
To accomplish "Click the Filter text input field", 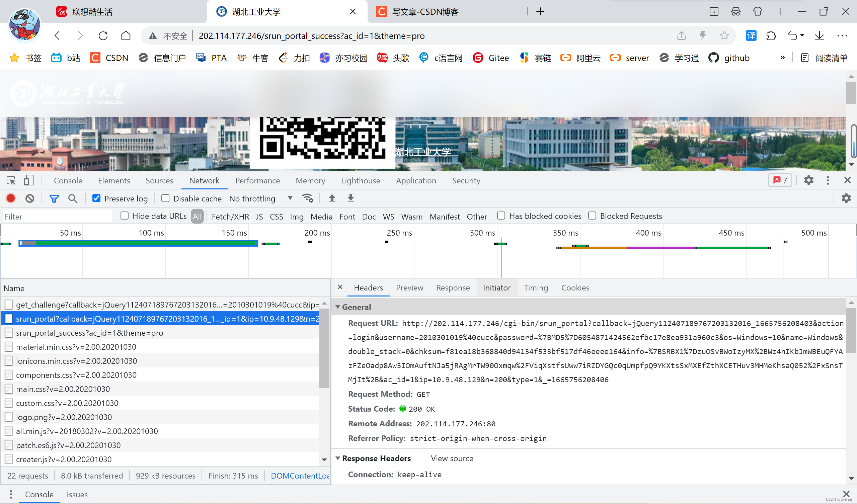I will [x=58, y=217].
